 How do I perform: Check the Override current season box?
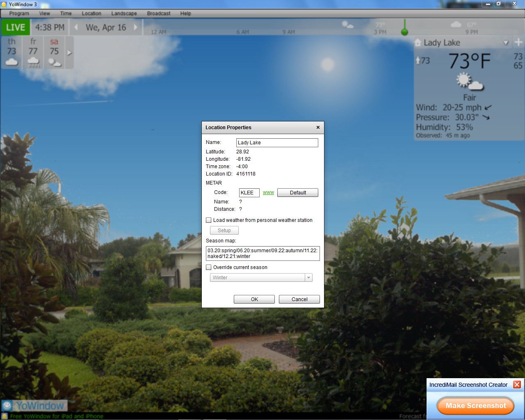coord(209,267)
